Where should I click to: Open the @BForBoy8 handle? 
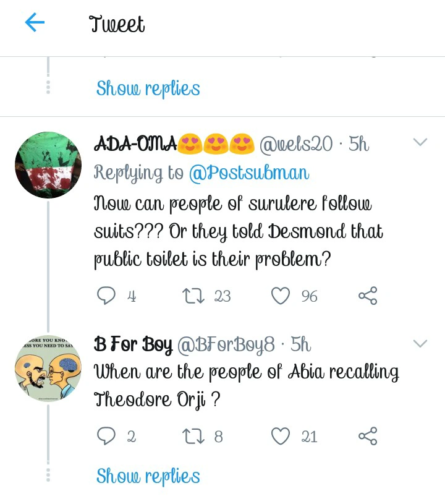pyautogui.click(x=226, y=344)
